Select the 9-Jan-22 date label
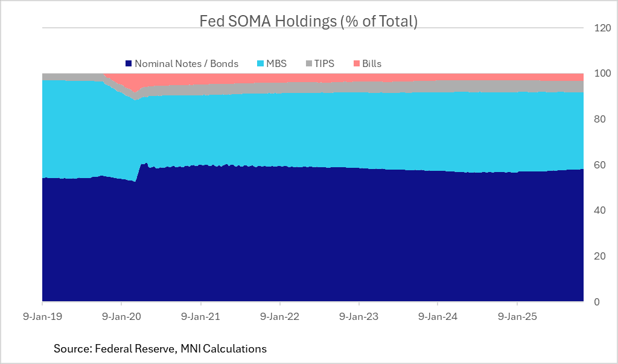Image resolution: width=618 pixels, height=364 pixels. click(279, 316)
